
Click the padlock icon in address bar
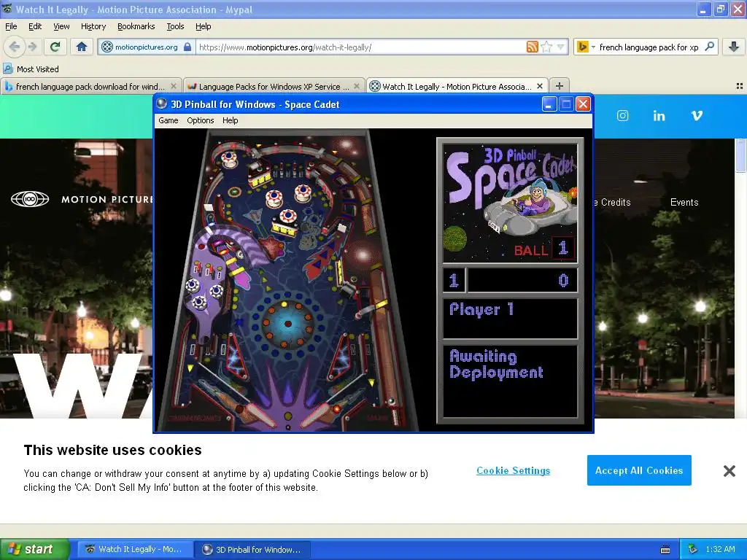pos(187,47)
